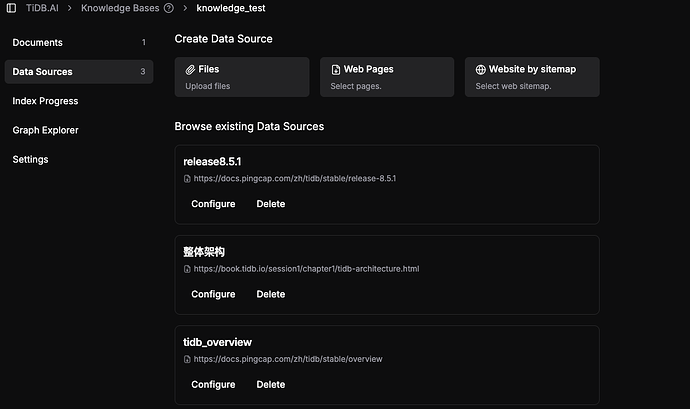This screenshot has height=409, width=690.
Task: Click the paperclip icon on Files card
Action: pos(191,70)
